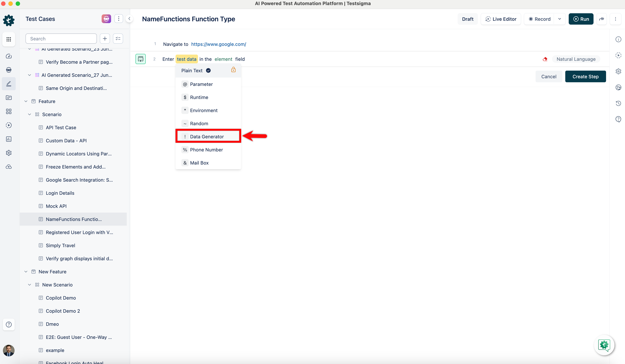Select Data Generator from test data menu

(207, 136)
